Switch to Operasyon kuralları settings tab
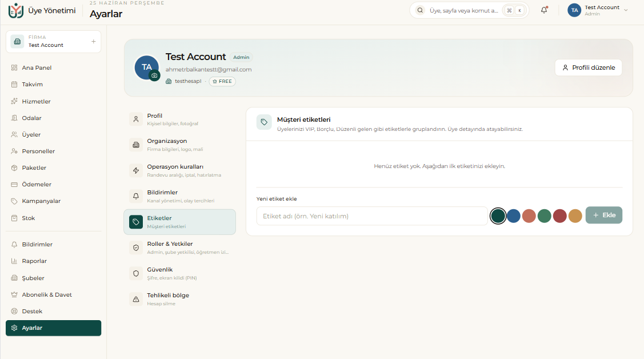The height and width of the screenshot is (359, 644). [180, 170]
